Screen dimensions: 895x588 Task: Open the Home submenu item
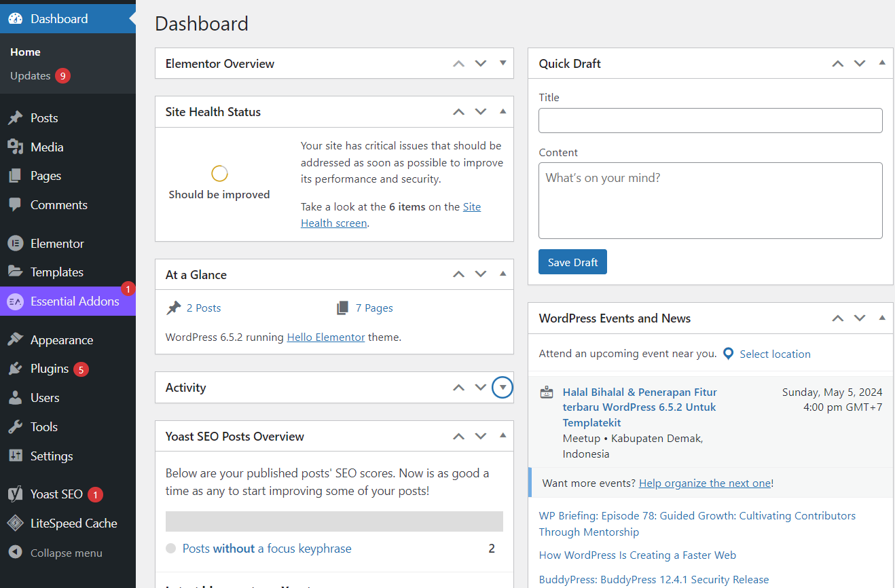tap(25, 52)
